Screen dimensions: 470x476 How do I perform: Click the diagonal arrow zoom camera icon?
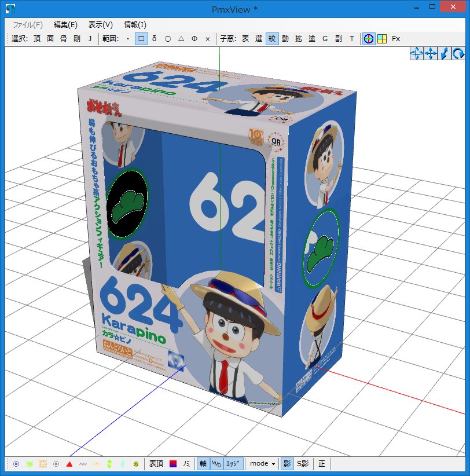pyautogui.click(x=444, y=53)
